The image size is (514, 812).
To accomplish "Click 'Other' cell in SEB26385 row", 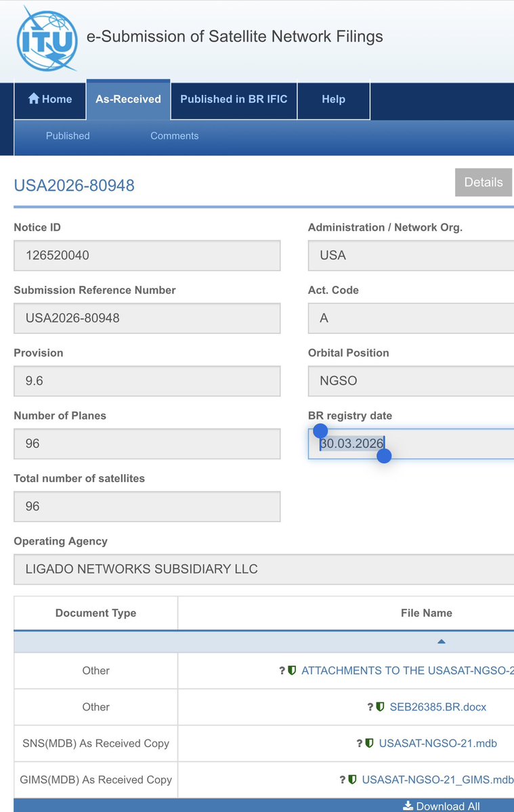I will click(x=95, y=707).
